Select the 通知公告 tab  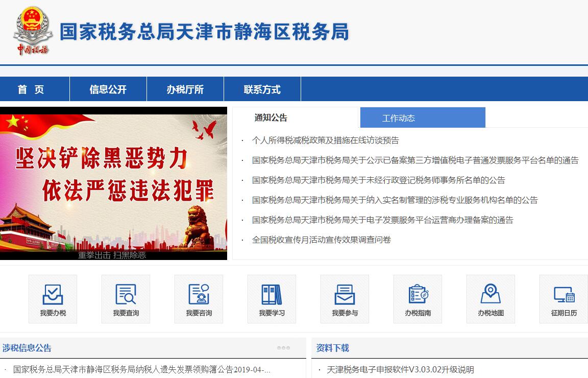pyautogui.click(x=271, y=117)
